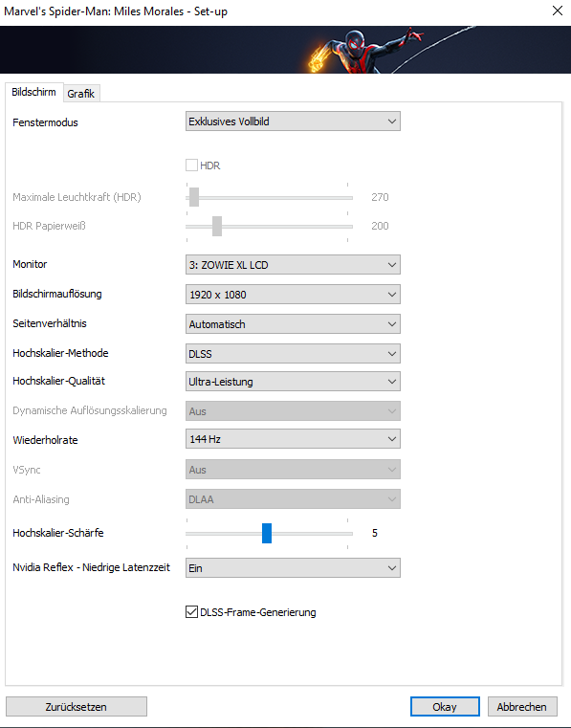571x728 pixels.
Task: Open the Seitenverhältnis dropdown
Action: [x=293, y=324]
